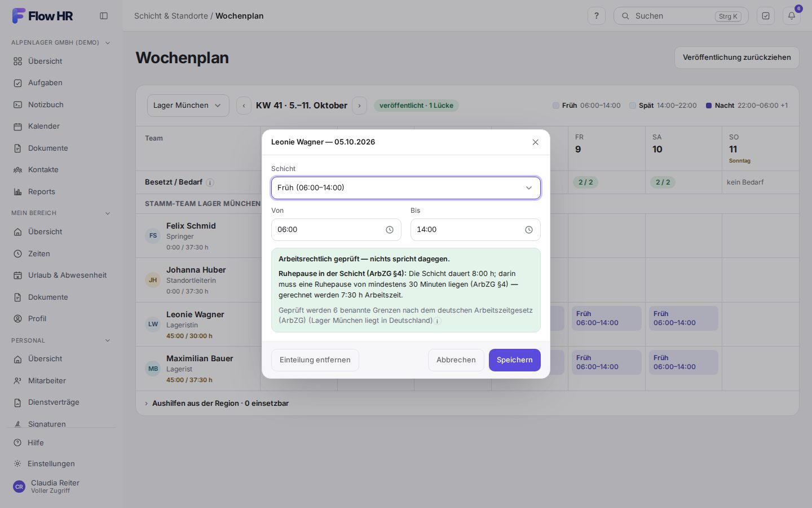The width and height of the screenshot is (812, 508).
Task: Open the tasks checkbox icon in header
Action: click(766, 16)
